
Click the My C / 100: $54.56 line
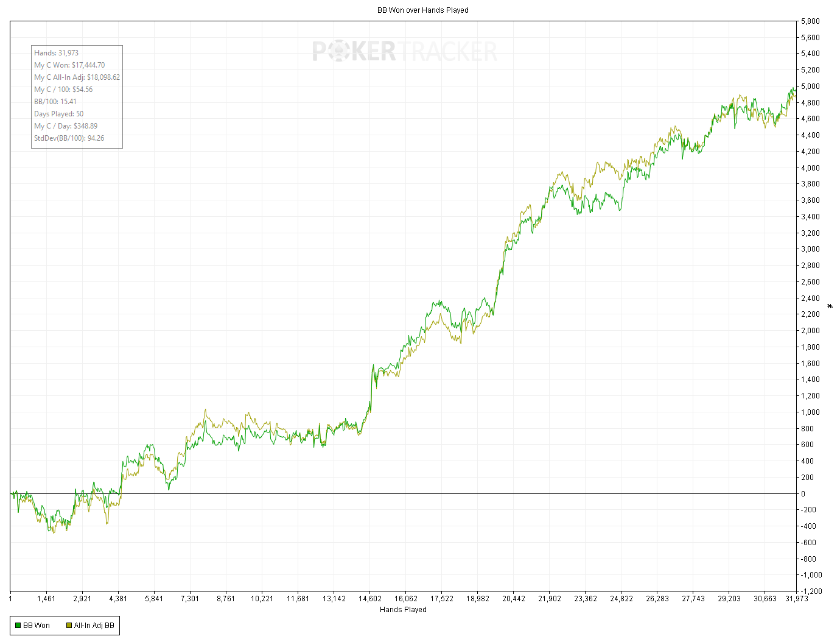(x=63, y=90)
